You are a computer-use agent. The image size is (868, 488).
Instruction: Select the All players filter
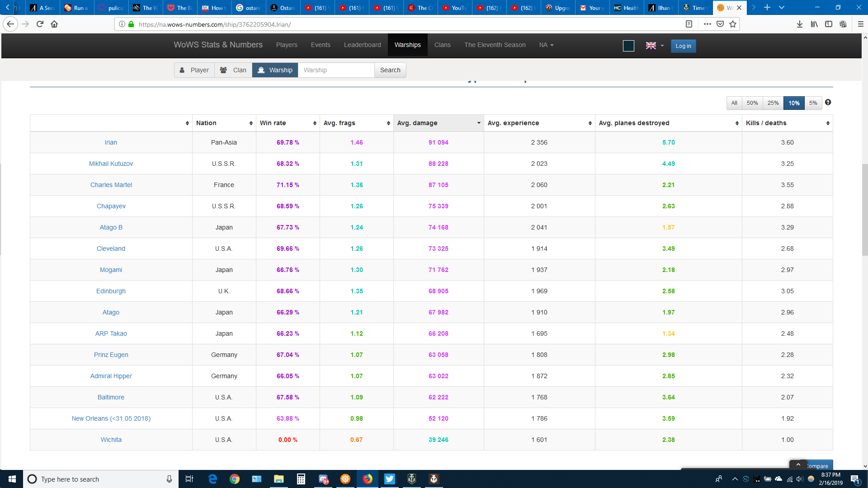pyautogui.click(x=734, y=103)
